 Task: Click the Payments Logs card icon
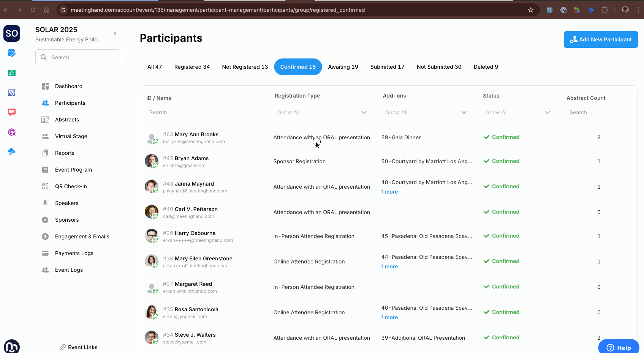point(45,253)
